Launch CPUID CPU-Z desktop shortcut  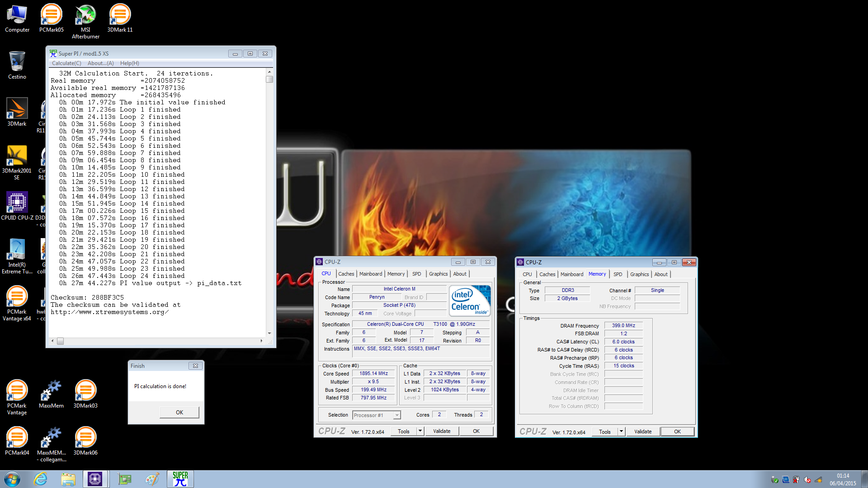17,206
